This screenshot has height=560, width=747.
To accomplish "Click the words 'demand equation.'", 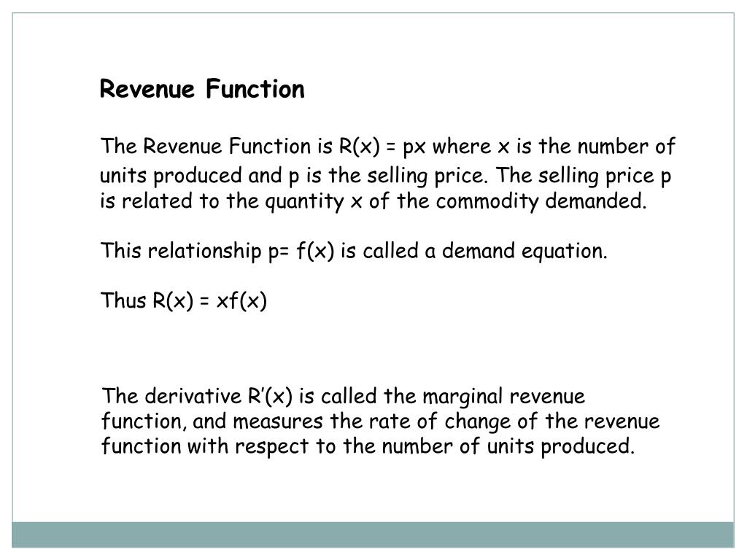I will [525, 251].
